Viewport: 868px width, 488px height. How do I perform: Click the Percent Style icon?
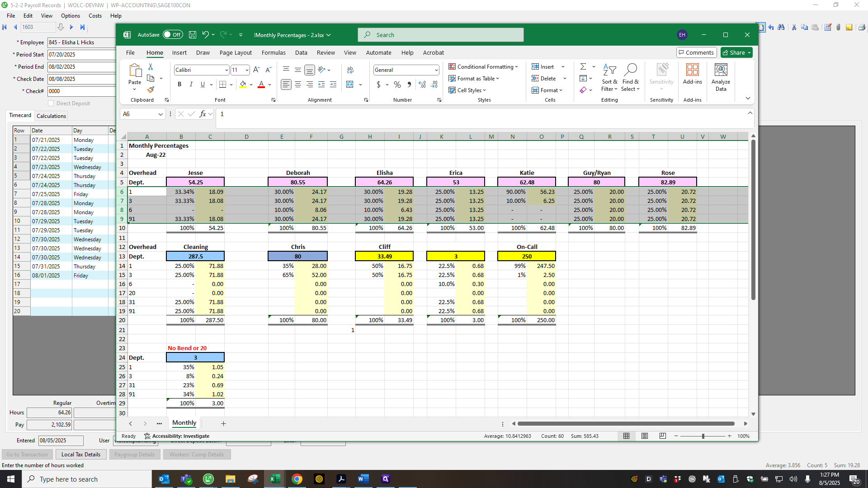(x=397, y=84)
